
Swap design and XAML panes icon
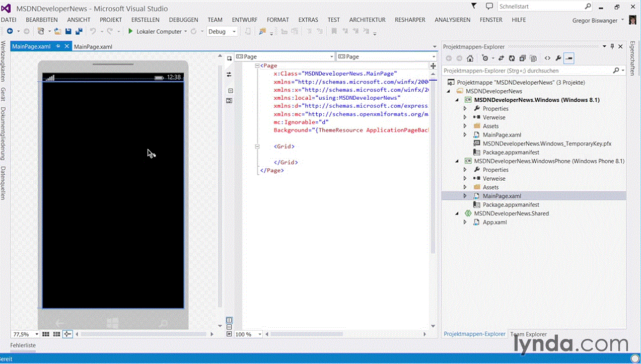[x=229, y=74]
